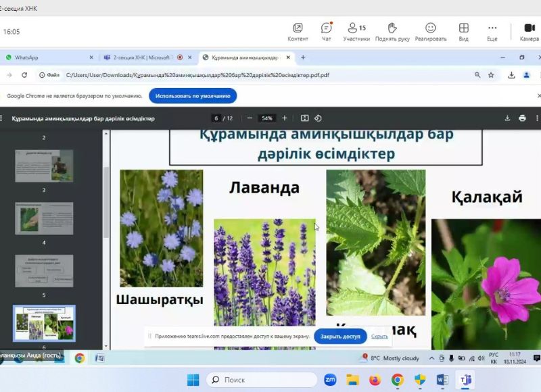Rotate the PDF page counterclockwise

coord(318,118)
